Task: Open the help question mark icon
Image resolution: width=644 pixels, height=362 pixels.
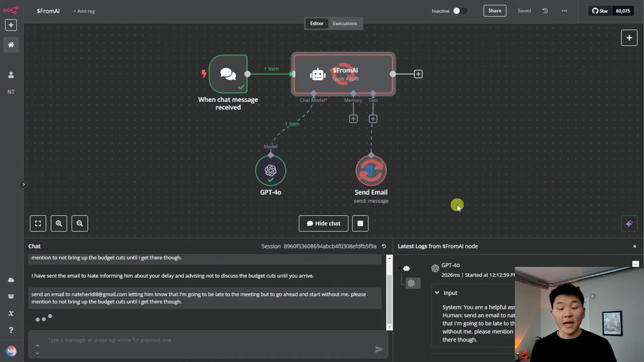Action: 11,330
